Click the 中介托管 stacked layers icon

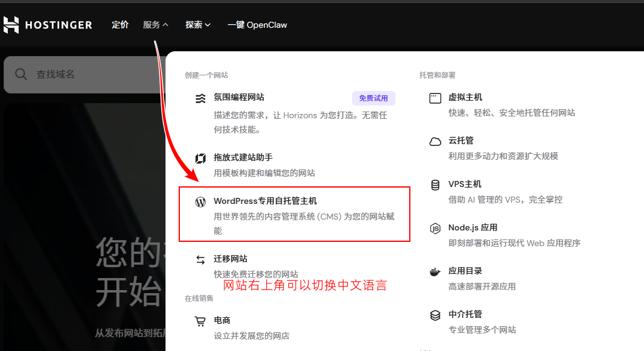coord(435,315)
